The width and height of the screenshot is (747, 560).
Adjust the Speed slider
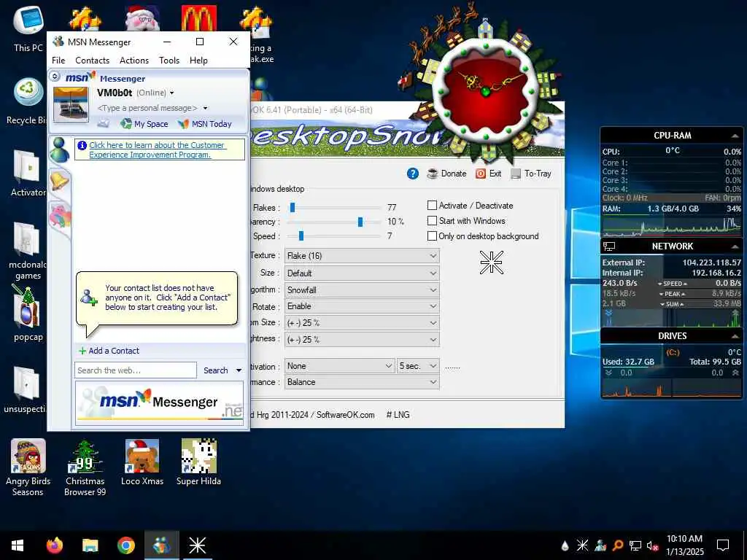[x=301, y=236]
